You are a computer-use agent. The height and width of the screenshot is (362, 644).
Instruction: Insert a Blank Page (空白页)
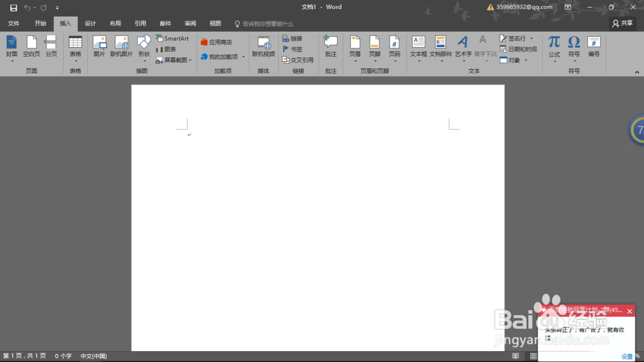(x=31, y=46)
